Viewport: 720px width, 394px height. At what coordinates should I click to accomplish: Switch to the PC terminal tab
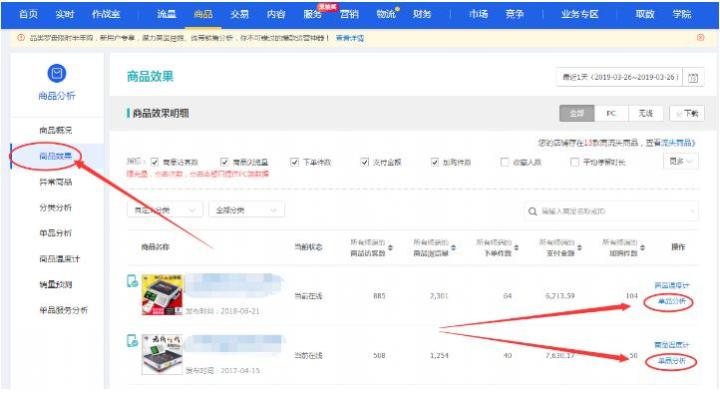click(611, 113)
